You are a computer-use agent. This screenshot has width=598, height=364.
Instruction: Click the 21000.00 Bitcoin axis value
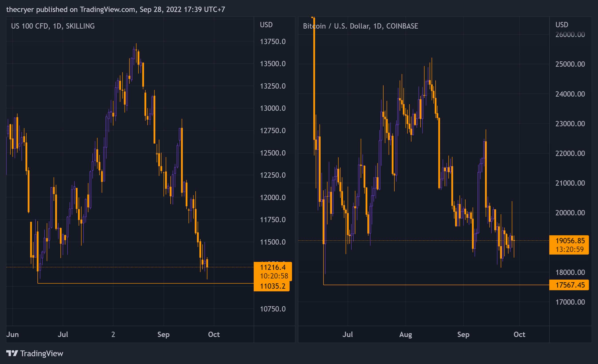[x=570, y=183]
